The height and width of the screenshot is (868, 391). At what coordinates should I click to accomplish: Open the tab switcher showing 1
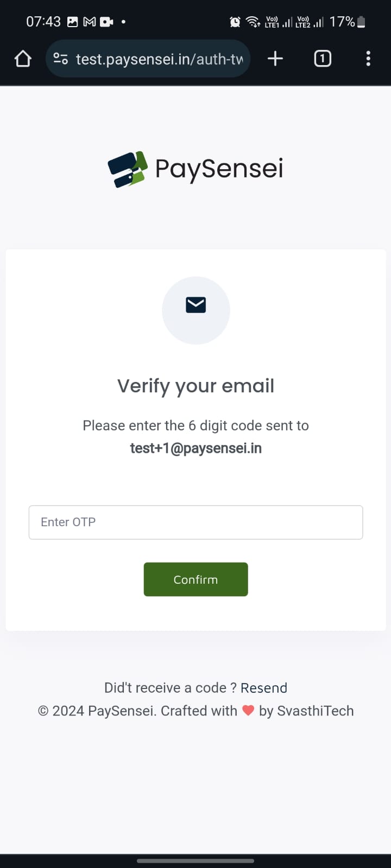[x=323, y=59]
